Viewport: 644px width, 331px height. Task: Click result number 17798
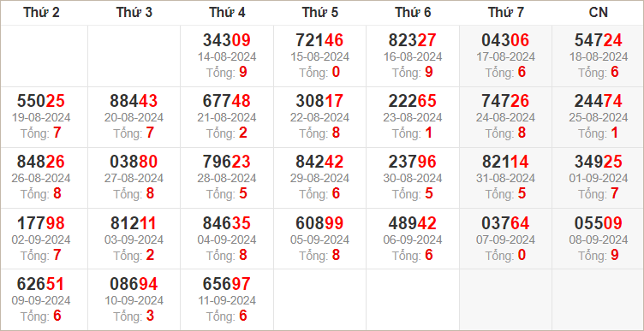(x=41, y=223)
